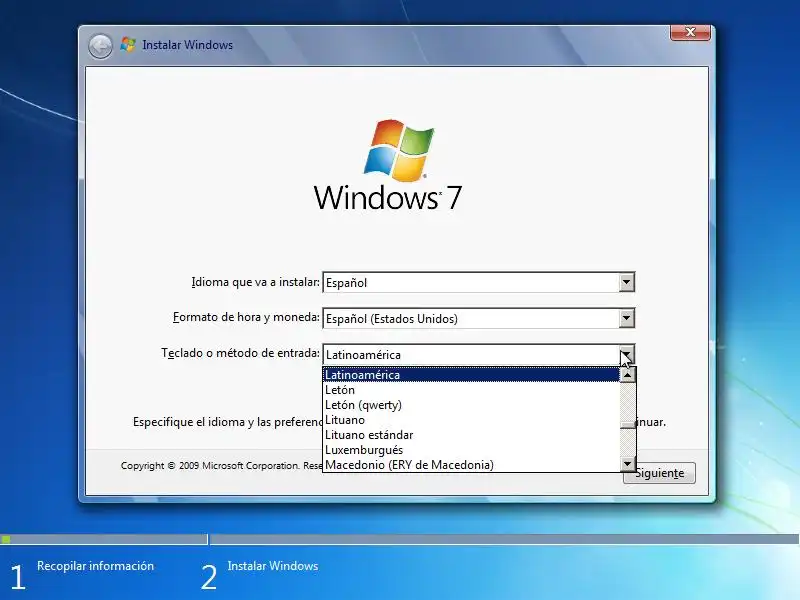Choose 'Letón (qwerty)' keyboard layout

coord(471,405)
